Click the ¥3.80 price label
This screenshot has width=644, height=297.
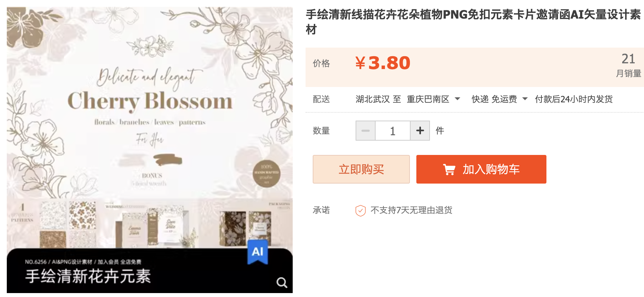tap(382, 63)
